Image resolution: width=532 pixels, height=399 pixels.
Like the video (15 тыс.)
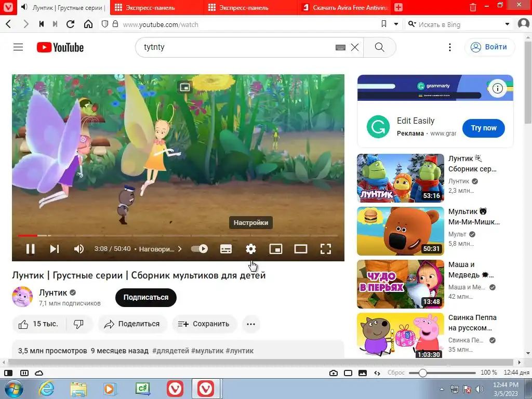coord(38,324)
